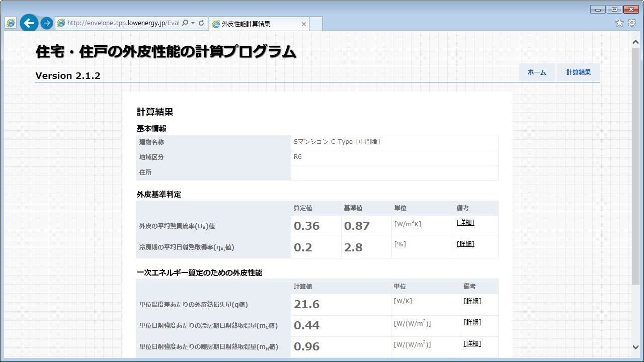Click the address bar URL field
The width and height of the screenshot is (644, 362).
(x=123, y=23)
